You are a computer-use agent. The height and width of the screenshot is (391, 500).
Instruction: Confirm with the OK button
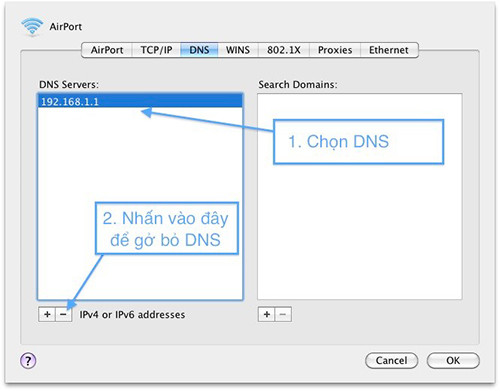coord(453,361)
